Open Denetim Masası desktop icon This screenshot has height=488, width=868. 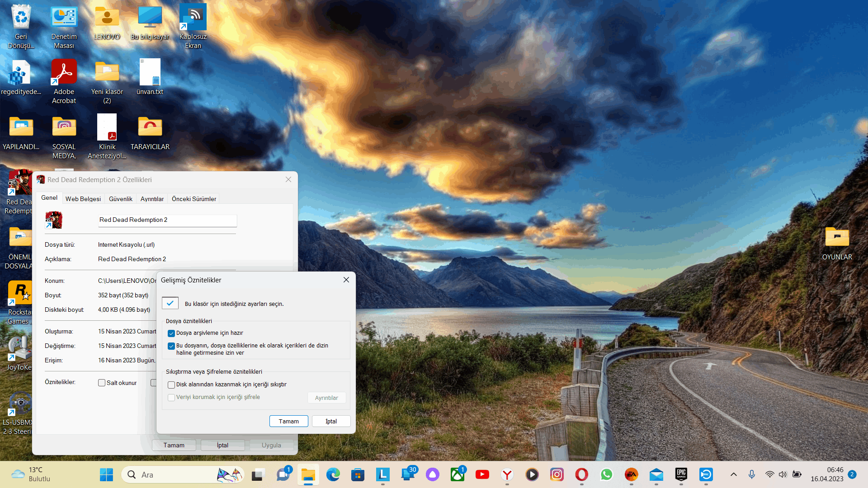click(64, 27)
